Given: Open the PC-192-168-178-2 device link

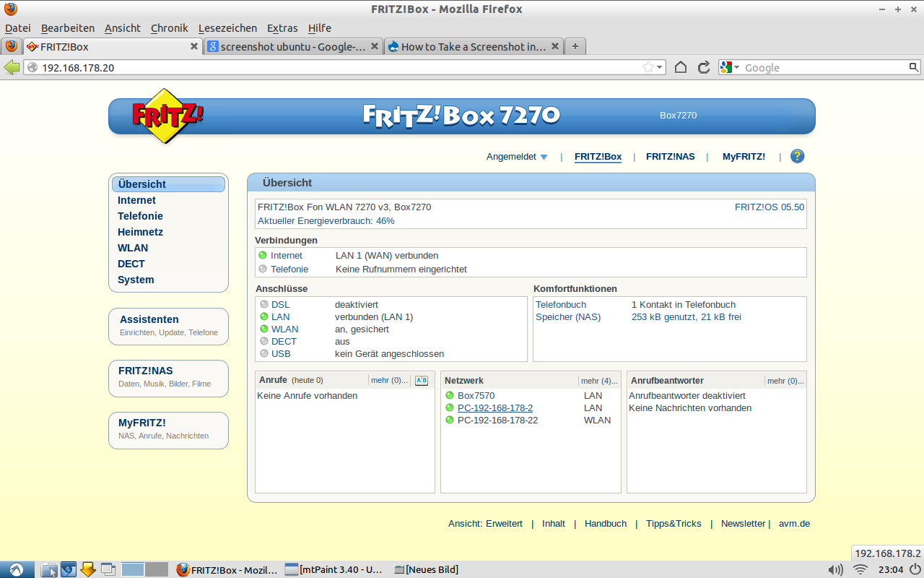Looking at the screenshot, I should point(495,408).
